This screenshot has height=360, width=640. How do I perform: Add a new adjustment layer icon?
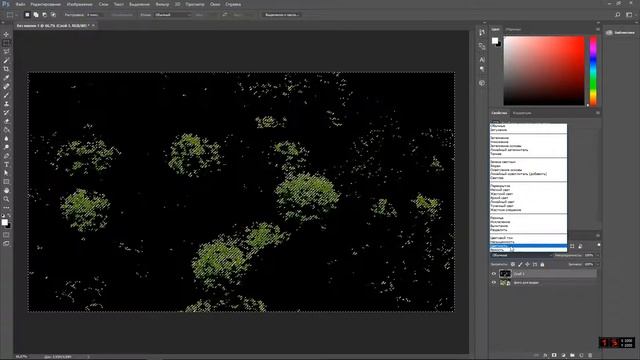pyautogui.click(x=563, y=356)
